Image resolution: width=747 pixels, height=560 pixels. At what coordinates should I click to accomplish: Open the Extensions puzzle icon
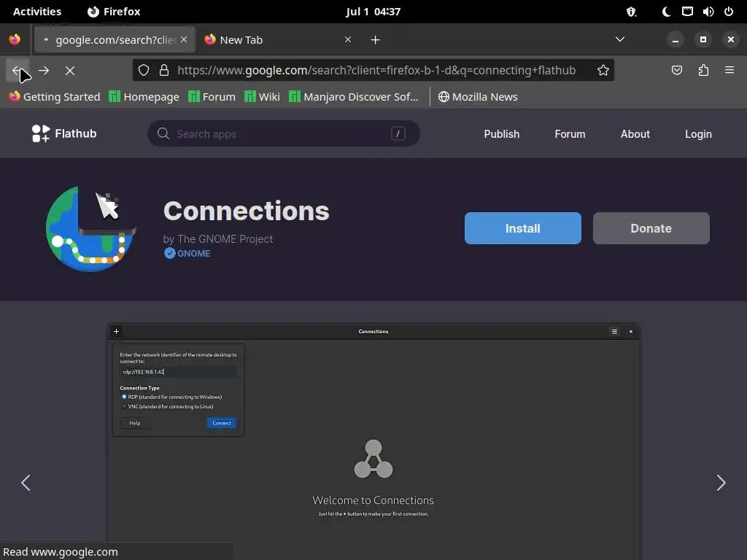tap(703, 71)
